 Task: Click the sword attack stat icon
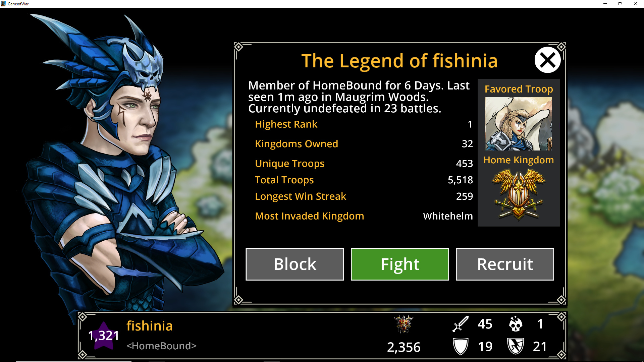click(461, 324)
